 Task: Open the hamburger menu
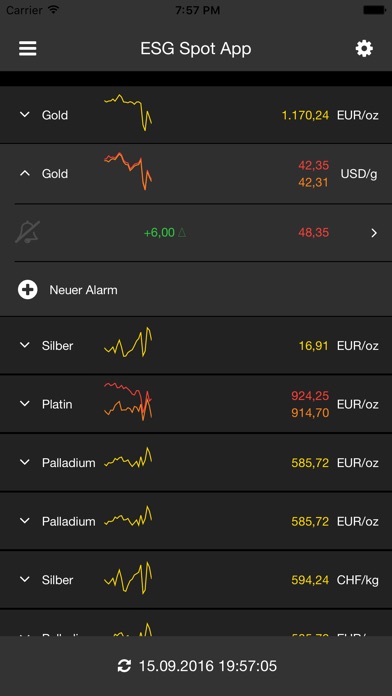pyautogui.click(x=28, y=48)
